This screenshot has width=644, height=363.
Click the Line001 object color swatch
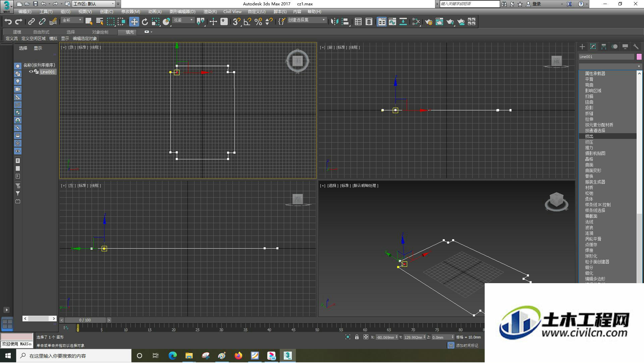[639, 57]
